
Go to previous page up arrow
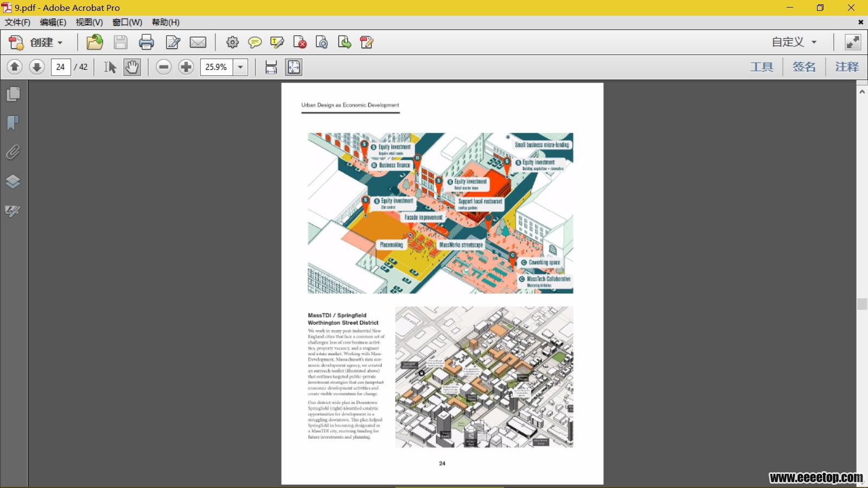[15, 67]
